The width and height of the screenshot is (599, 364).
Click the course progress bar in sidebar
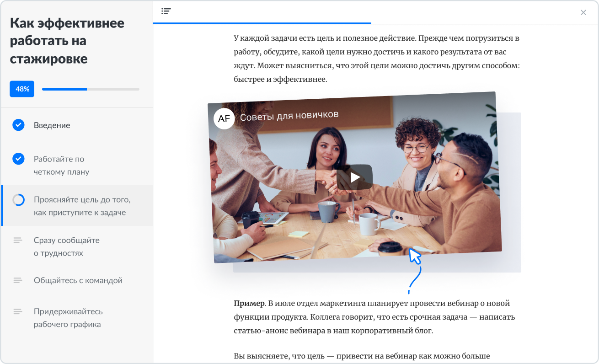click(x=91, y=89)
